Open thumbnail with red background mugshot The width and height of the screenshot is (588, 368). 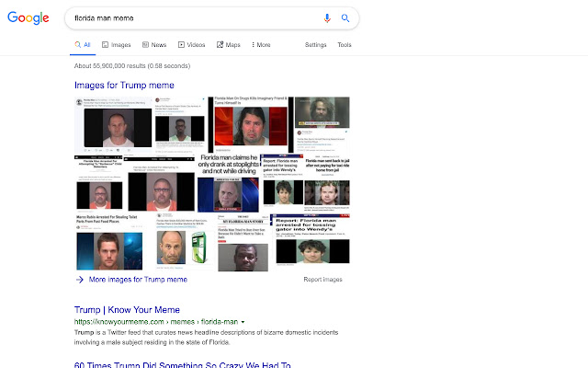point(251,125)
